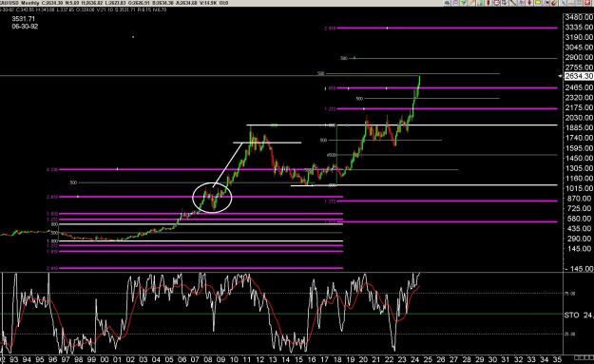Click the 1015.00 price axis label
594x364 pixels.
click(579, 188)
